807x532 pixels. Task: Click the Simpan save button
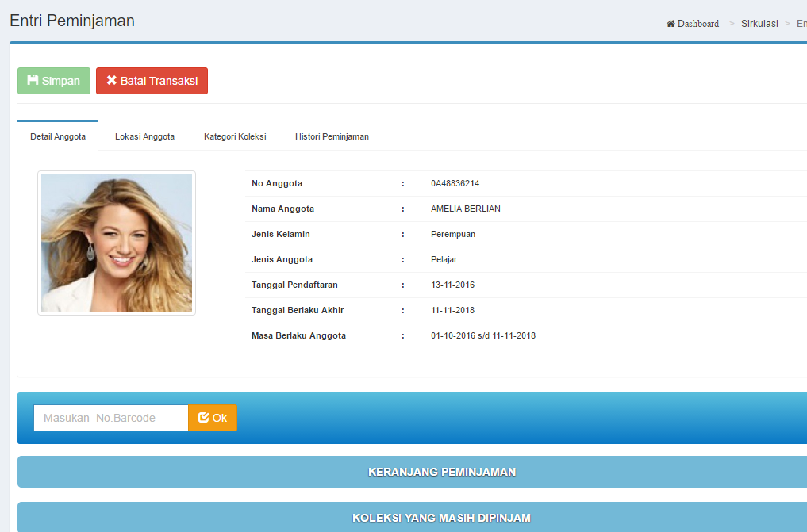(54, 81)
